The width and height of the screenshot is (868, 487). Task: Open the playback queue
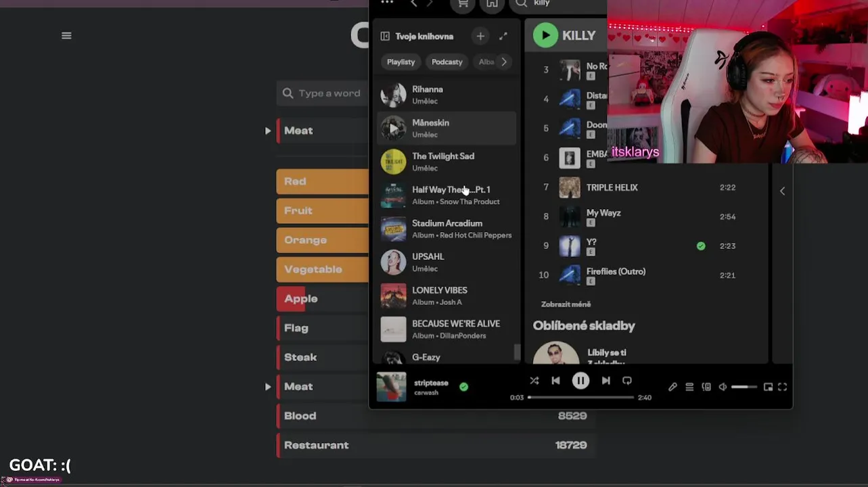pos(689,387)
